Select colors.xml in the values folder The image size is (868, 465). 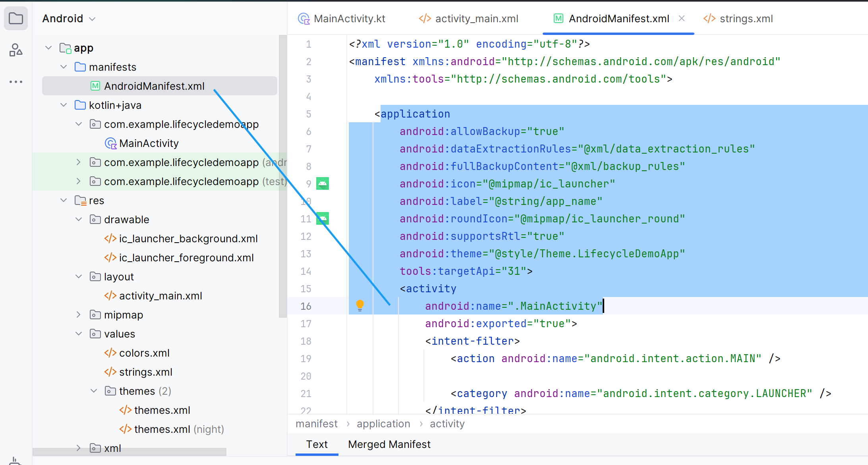coord(144,353)
